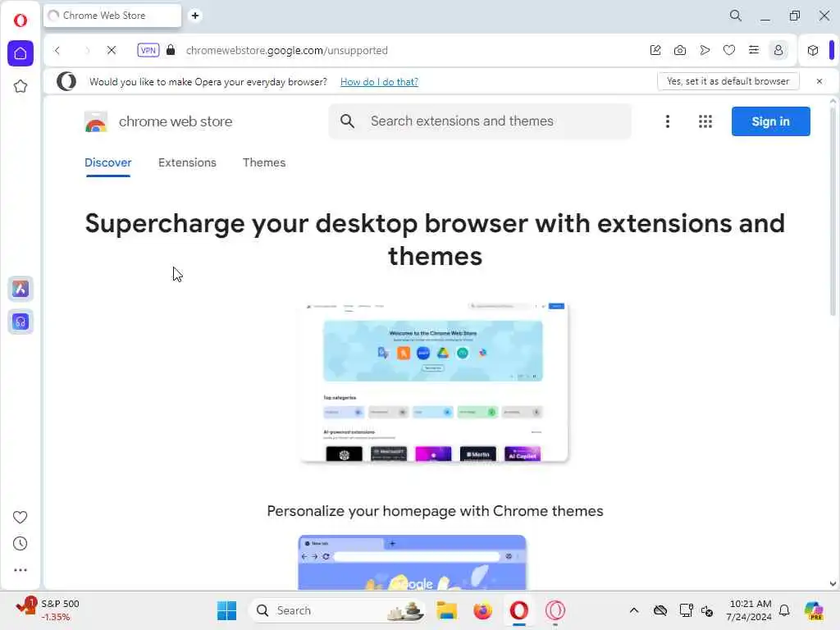Screen dimensions: 840x630
Task: Click the back navigation arrow
Action: pyautogui.click(x=57, y=50)
